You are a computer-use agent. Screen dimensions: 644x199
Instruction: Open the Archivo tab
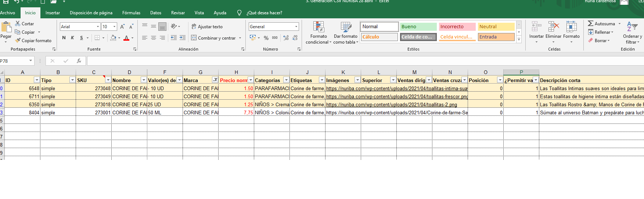[8, 13]
